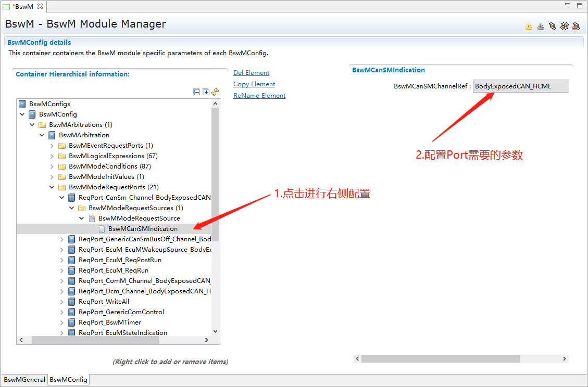
Task: Collapse all tree items with minus icon
Action: [x=196, y=92]
